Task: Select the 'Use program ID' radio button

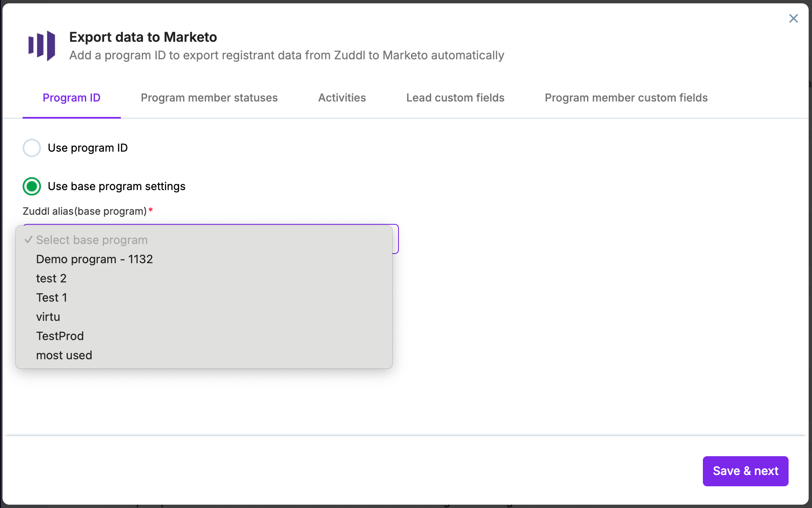Action: click(32, 148)
